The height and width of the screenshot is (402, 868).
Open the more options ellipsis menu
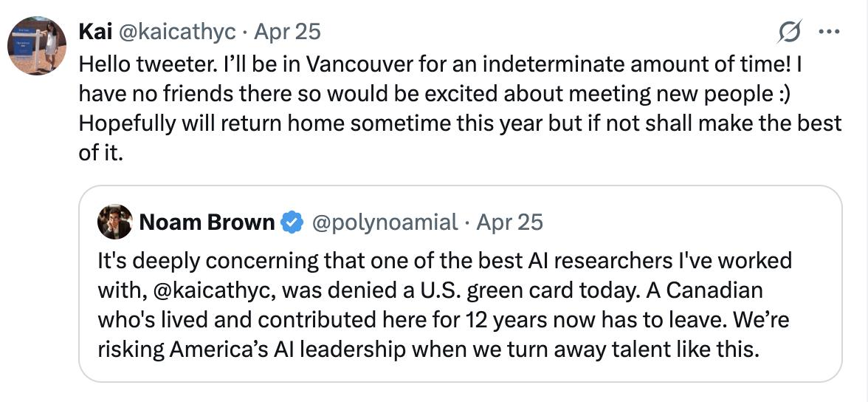[830, 32]
